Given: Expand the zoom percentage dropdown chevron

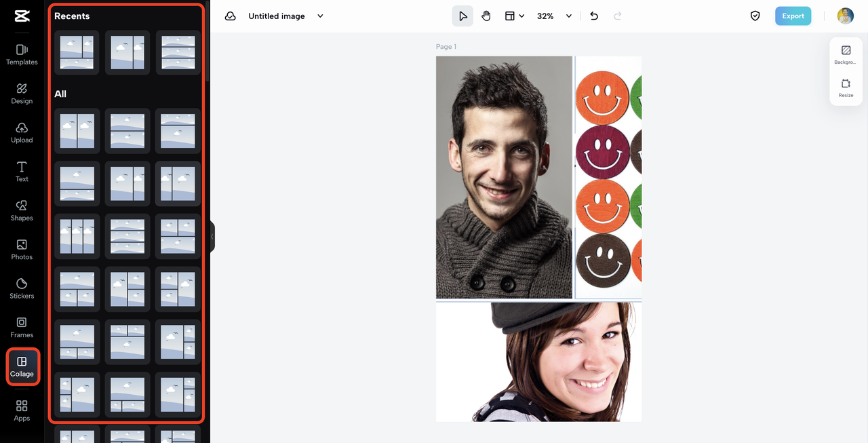Looking at the screenshot, I should pos(569,16).
